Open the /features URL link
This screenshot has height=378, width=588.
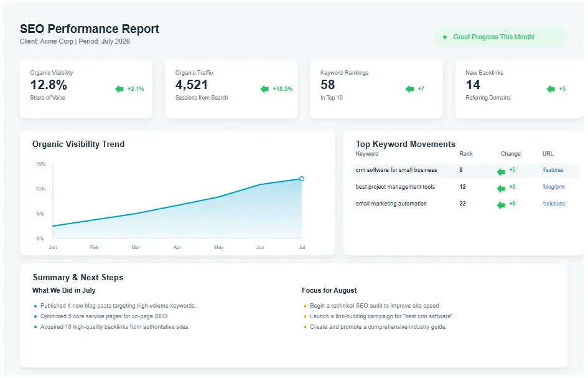tap(553, 170)
